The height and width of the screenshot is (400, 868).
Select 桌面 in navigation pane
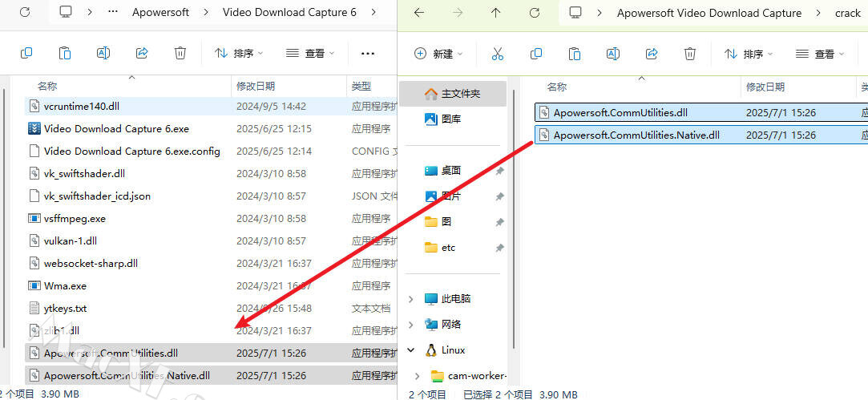(x=453, y=170)
